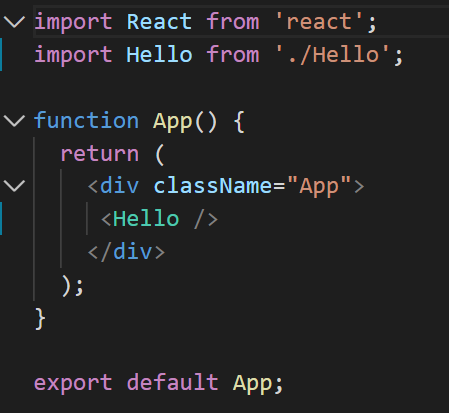
Task: Collapse the div className fold chevron
Action: (14, 186)
